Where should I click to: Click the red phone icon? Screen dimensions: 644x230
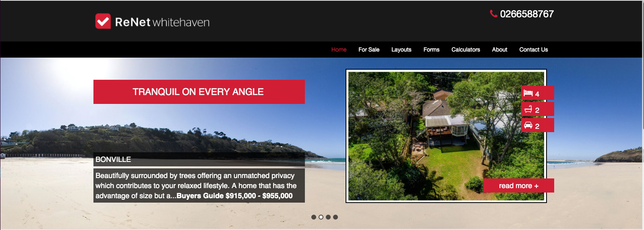[x=493, y=14]
